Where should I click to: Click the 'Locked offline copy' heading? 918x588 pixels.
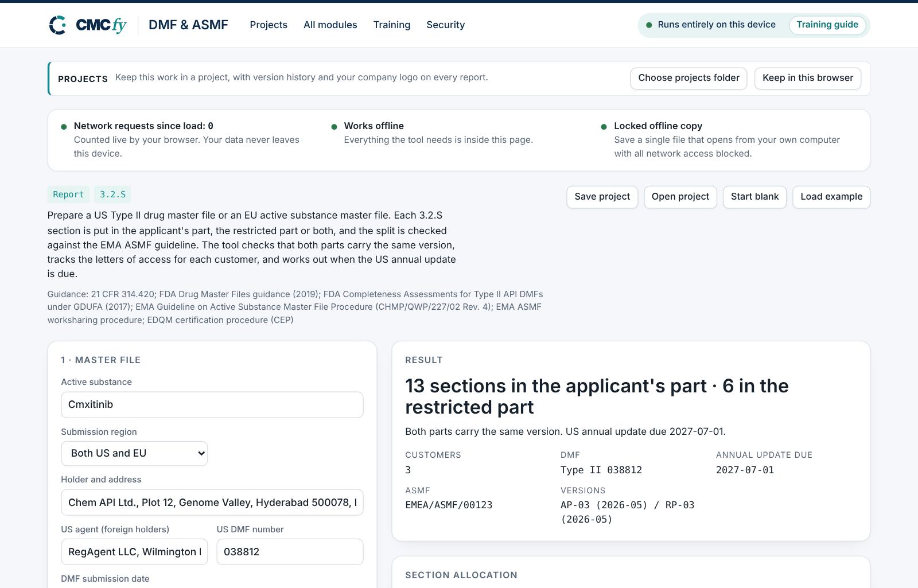[x=658, y=126]
